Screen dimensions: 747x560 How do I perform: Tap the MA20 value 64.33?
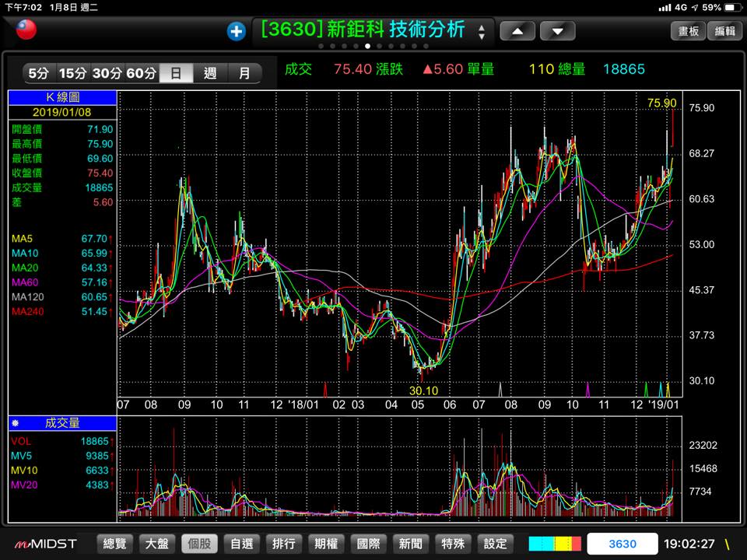(94, 268)
